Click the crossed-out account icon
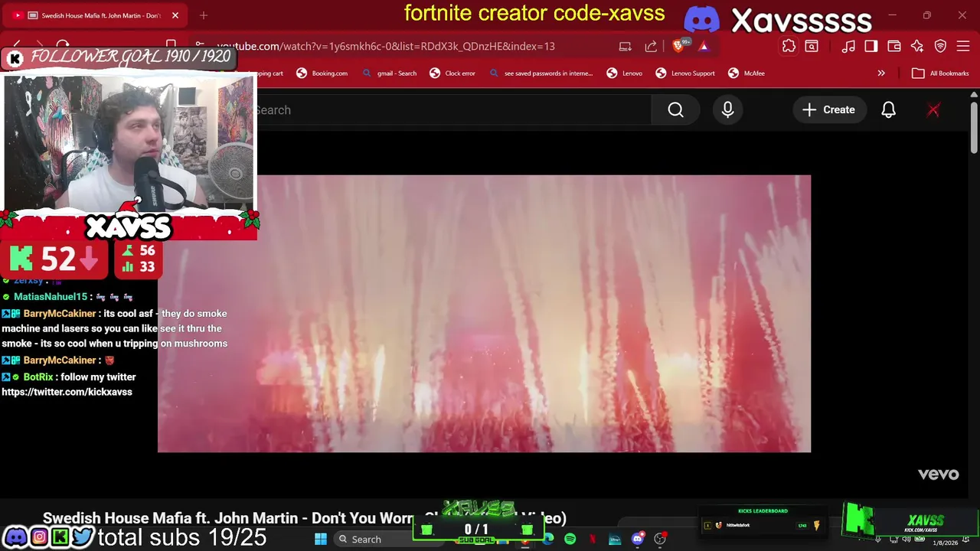Viewport: 980px width, 551px height. 933,110
